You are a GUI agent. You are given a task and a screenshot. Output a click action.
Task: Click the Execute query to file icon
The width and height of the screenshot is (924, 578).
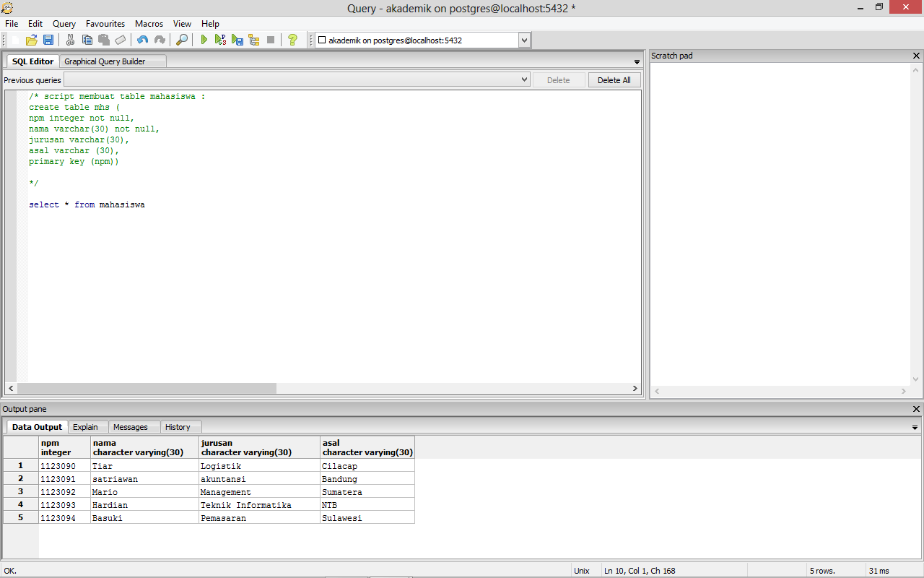tap(237, 40)
